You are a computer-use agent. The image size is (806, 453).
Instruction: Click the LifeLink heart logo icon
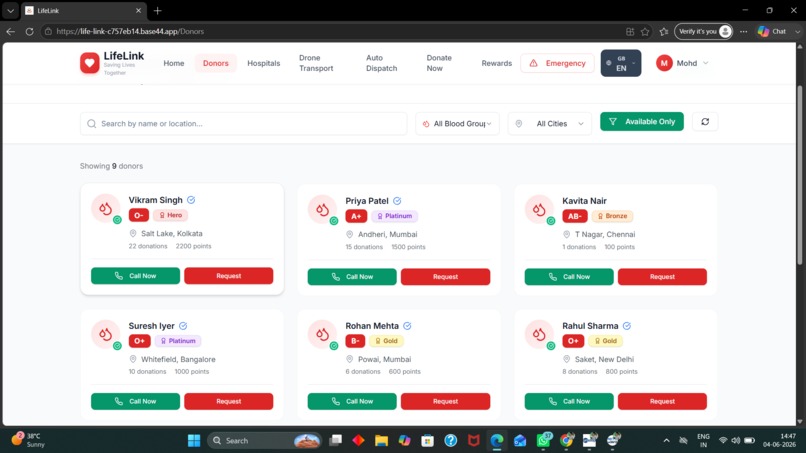(89, 63)
